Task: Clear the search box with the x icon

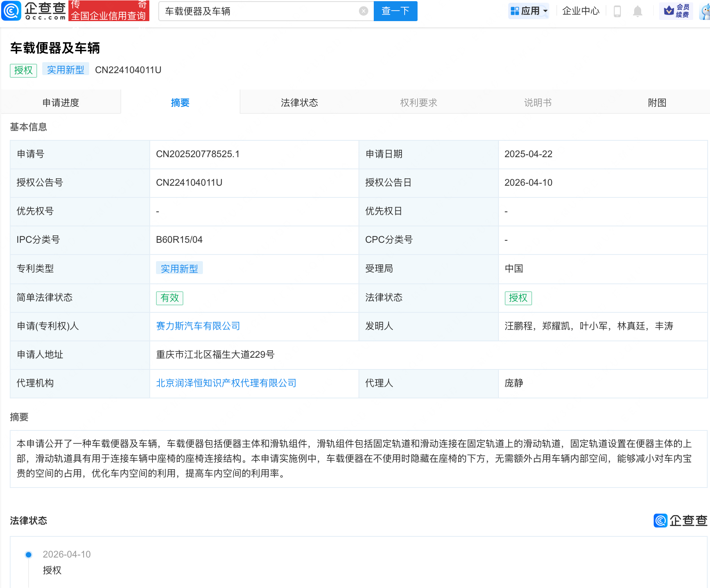Action: (x=364, y=11)
